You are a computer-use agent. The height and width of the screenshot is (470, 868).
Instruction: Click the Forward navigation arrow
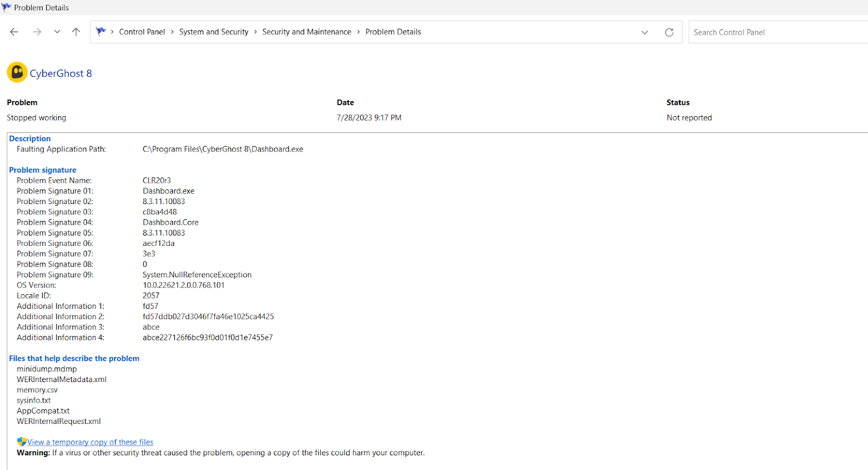tap(37, 32)
